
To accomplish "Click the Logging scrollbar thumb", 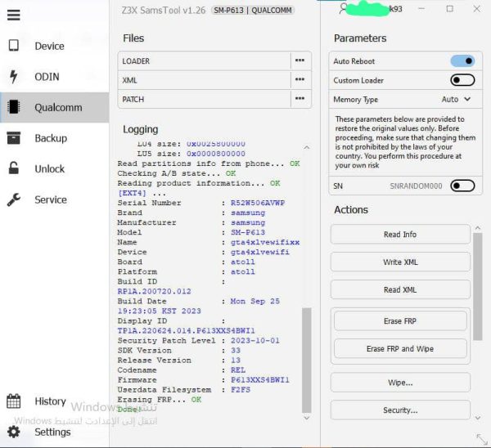I will pyautogui.click(x=307, y=361).
